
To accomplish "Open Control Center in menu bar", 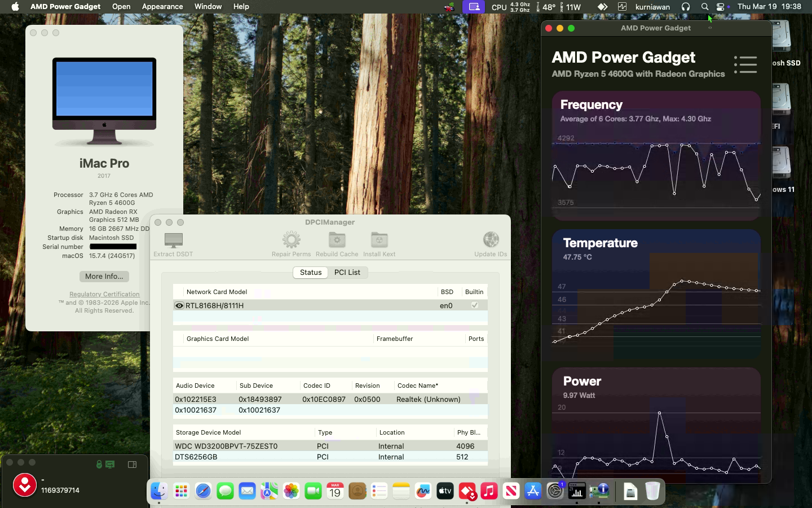I will pyautogui.click(x=721, y=7).
